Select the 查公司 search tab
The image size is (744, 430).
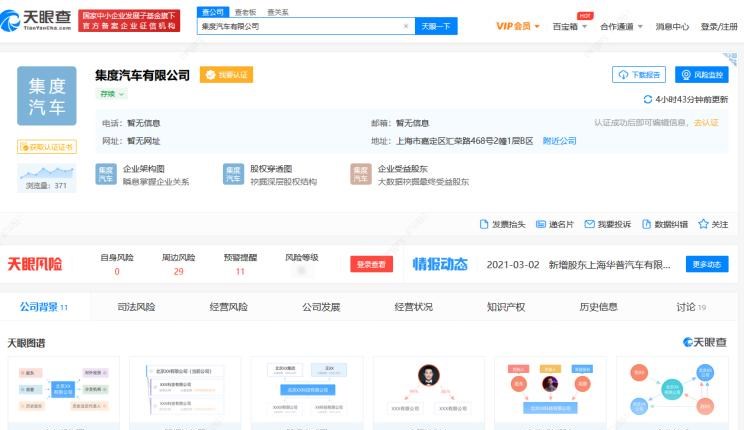(213, 12)
